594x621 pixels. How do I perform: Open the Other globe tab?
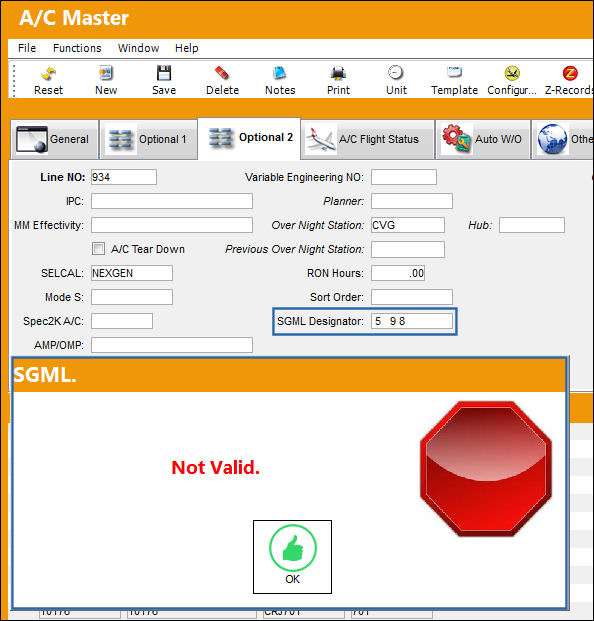563,139
